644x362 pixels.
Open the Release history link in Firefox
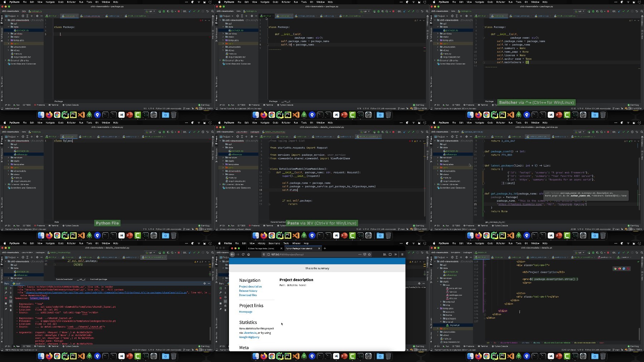pos(248,291)
